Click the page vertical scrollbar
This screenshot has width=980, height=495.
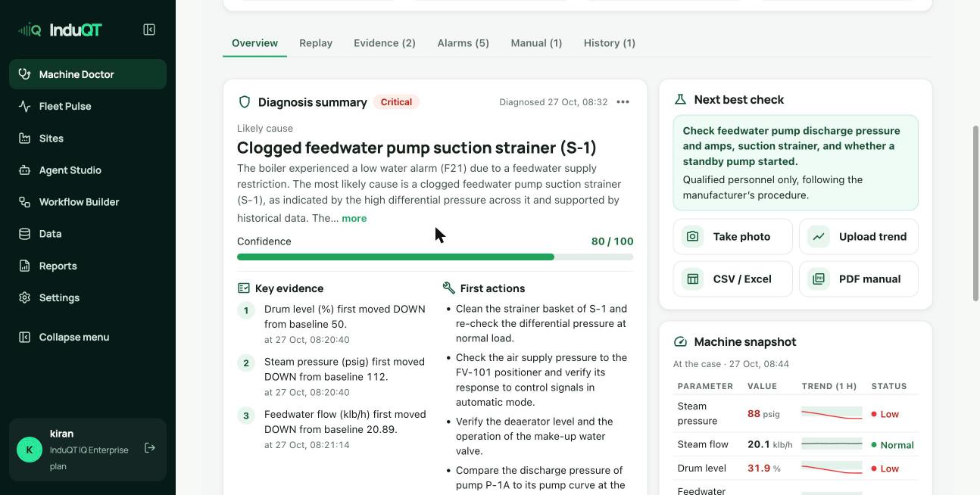pyautogui.click(x=975, y=214)
